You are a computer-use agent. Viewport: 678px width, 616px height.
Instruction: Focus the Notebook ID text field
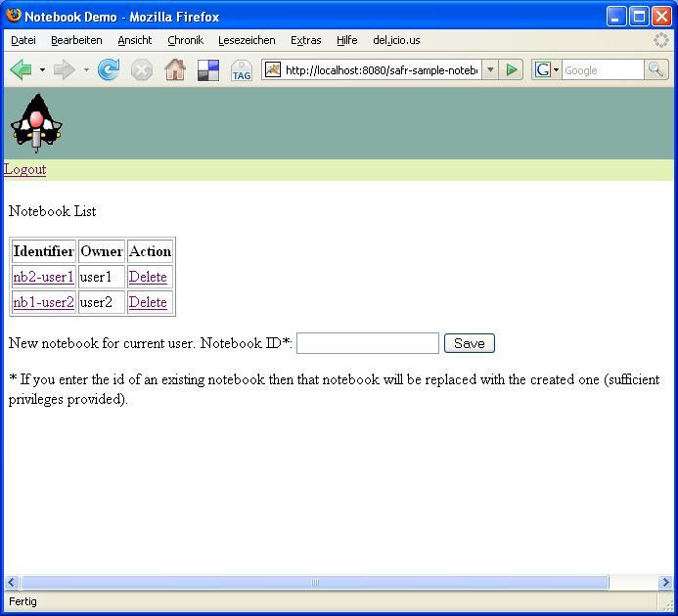368,343
